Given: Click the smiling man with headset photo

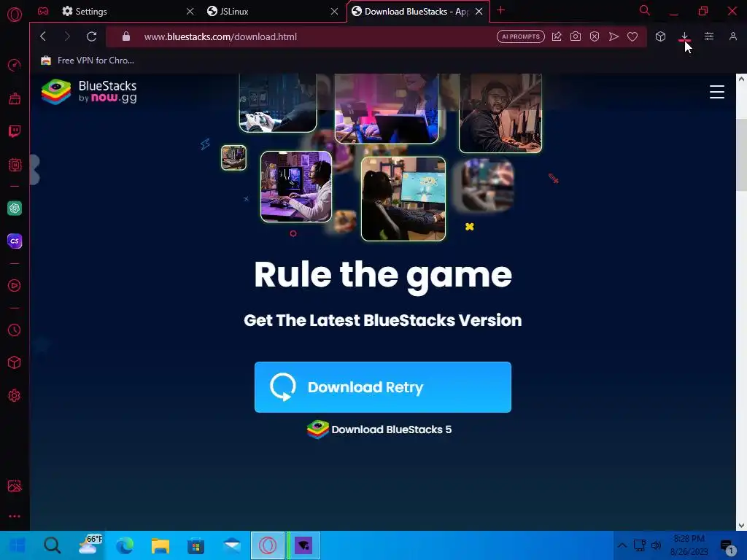Looking at the screenshot, I should click(x=500, y=113).
